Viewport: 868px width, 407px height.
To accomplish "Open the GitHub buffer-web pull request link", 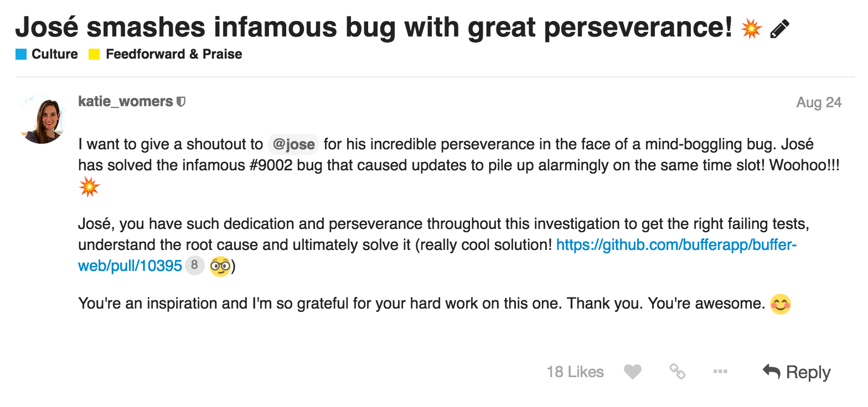I will pyautogui.click(x=437, y=255).
